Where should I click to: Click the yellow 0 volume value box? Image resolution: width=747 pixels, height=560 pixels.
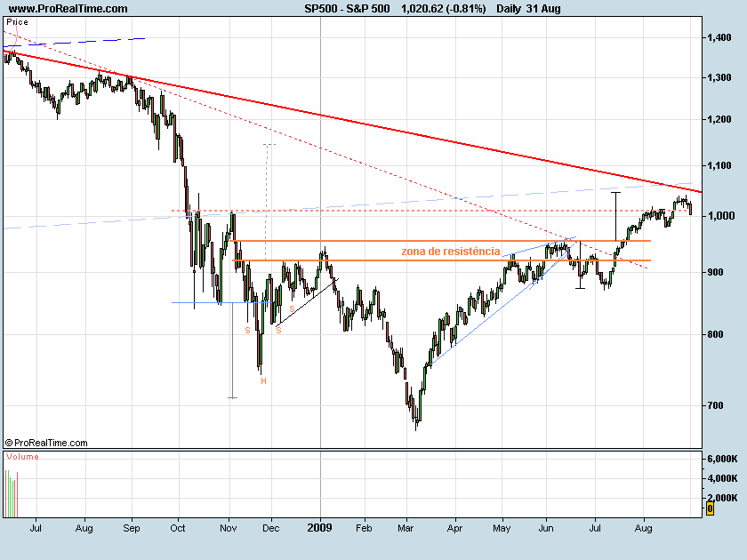pyautogui.click(x=710, y=508)
